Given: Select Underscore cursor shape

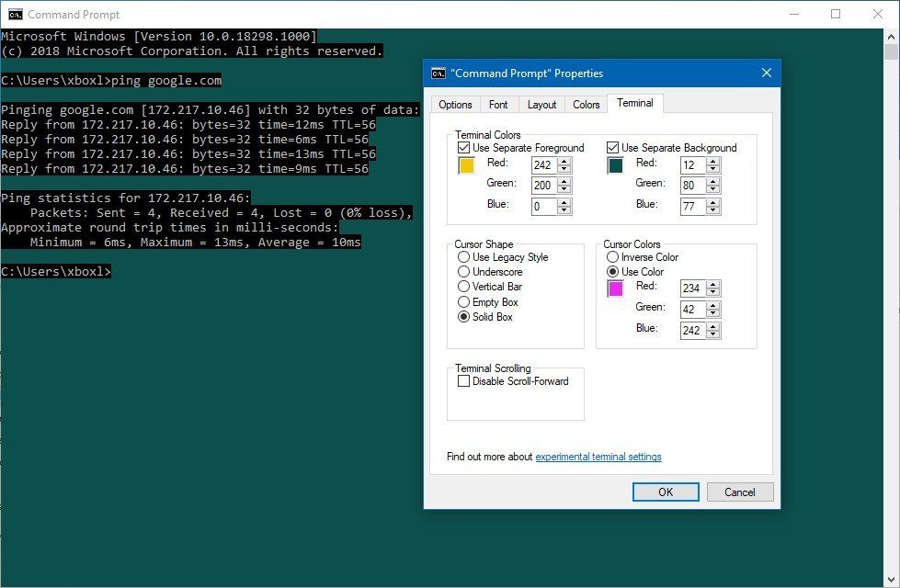Looking at the screenshot, I should click(465, 272).
